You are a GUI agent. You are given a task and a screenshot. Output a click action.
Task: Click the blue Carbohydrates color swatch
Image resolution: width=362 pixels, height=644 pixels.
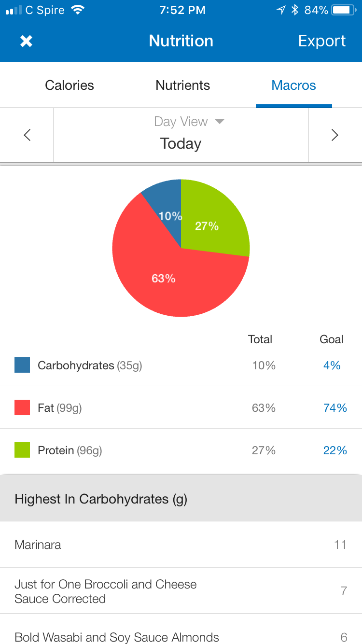click(22, 365)
